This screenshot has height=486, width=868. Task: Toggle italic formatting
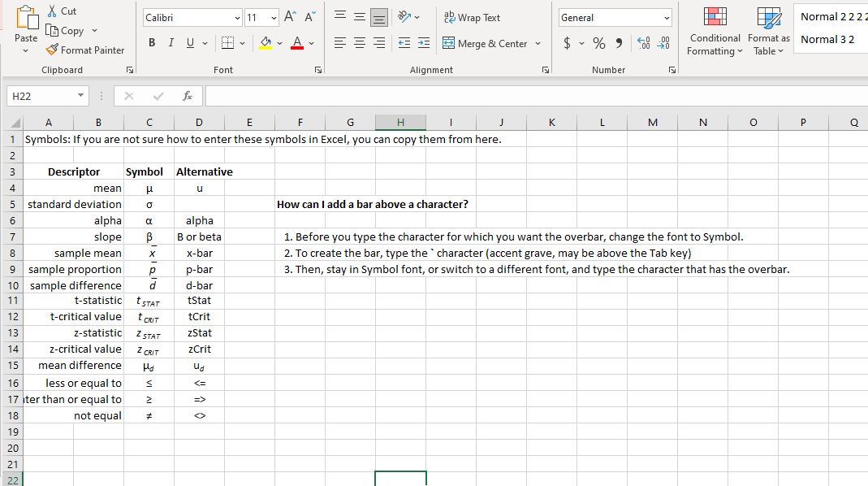170,42
